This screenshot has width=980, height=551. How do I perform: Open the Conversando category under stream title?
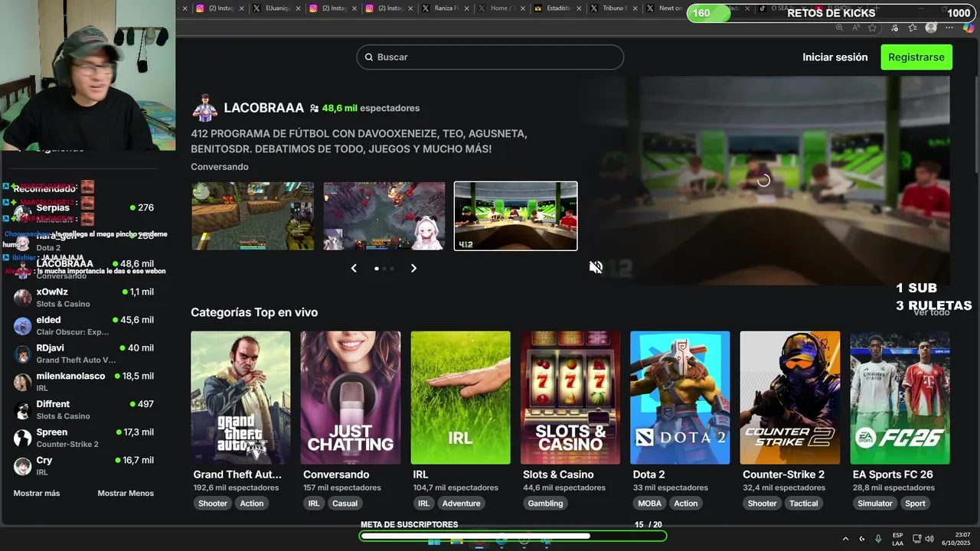click(x=220, y=167)
